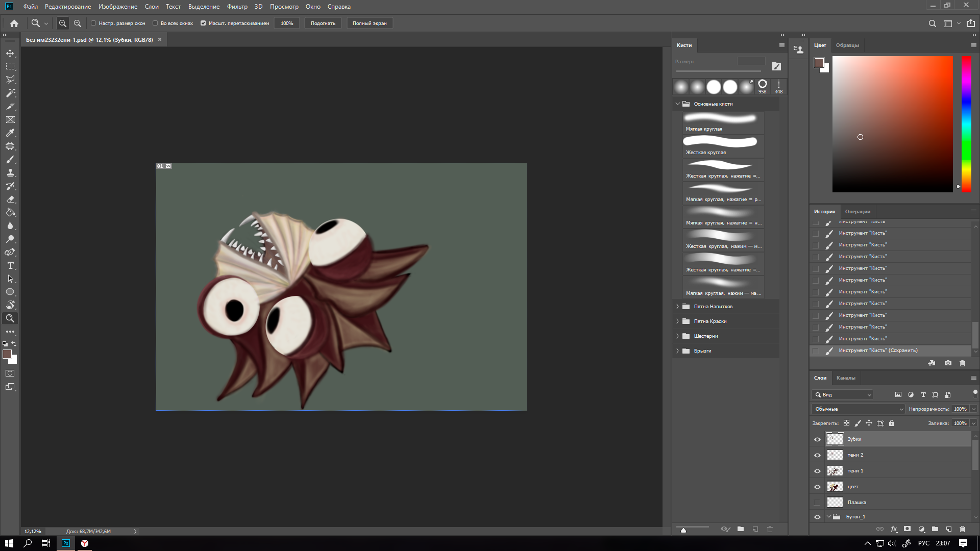The height and width of the screenshot is (551, 980).
Task: Select the Blur tool
Action: (x=10, y=226)
